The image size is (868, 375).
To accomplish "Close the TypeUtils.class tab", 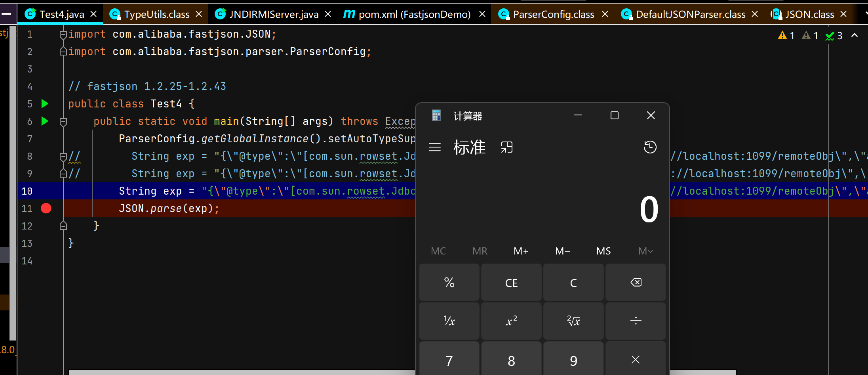I will coord(199,14).
